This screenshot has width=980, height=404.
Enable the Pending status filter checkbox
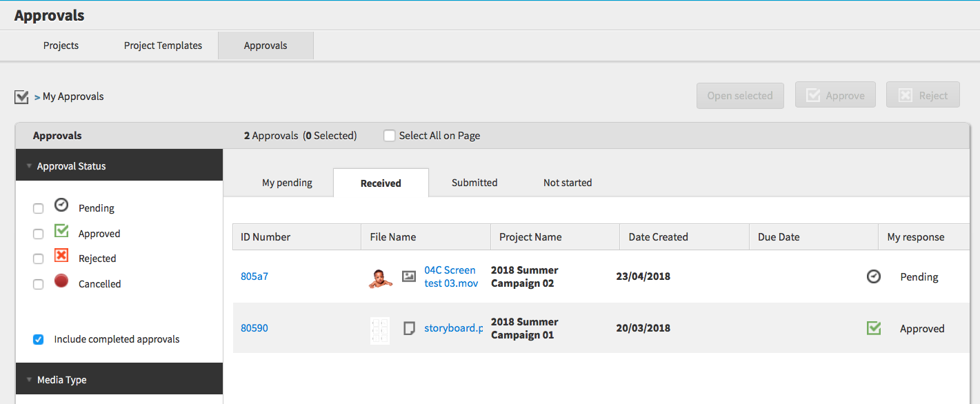pos(39,209)
